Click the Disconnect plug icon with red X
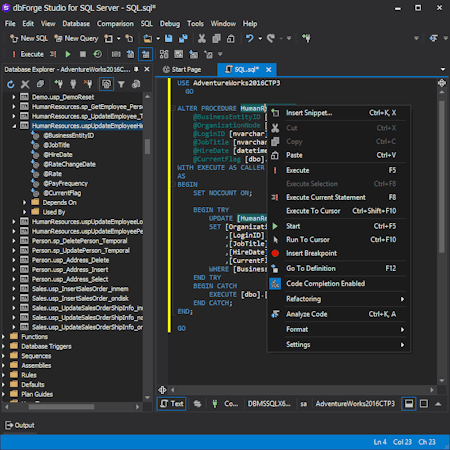Screen dimensions: 450x450 point(88,84)
